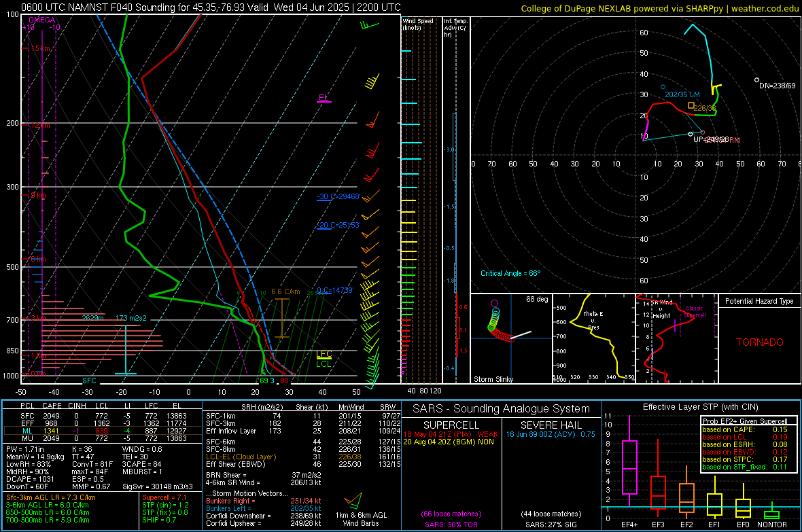Select the EFF parcel row

pos(103,423)
